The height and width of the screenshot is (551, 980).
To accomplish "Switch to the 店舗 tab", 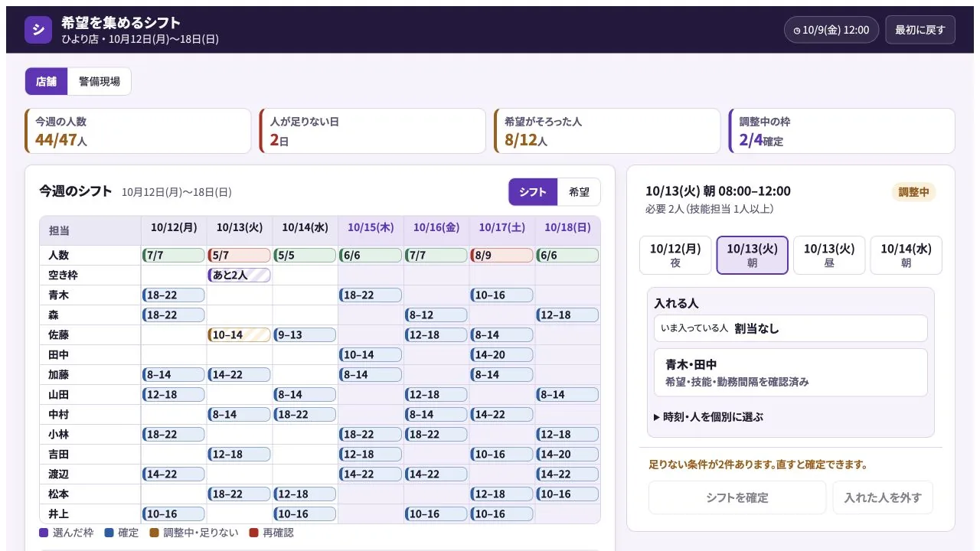I will point(47,81).
